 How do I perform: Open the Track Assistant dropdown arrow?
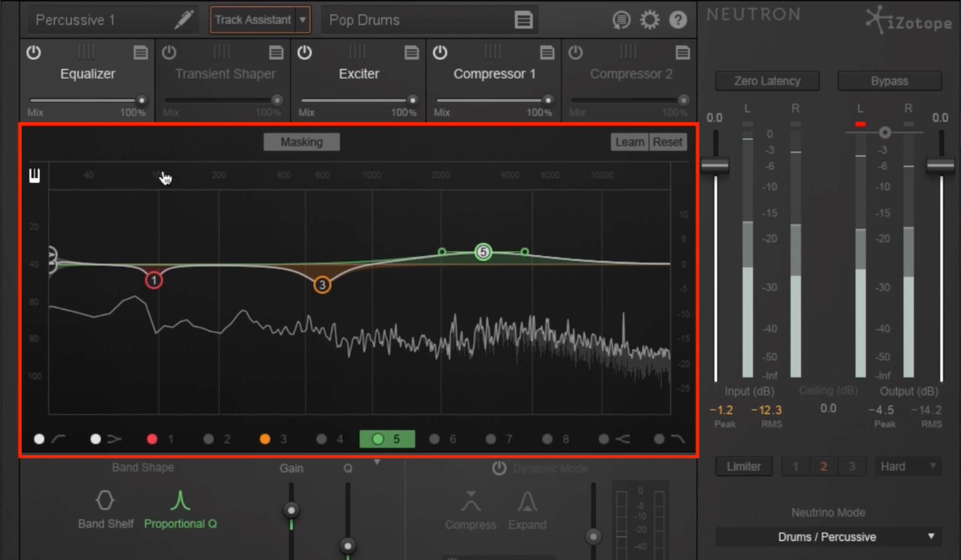point(303,20)
